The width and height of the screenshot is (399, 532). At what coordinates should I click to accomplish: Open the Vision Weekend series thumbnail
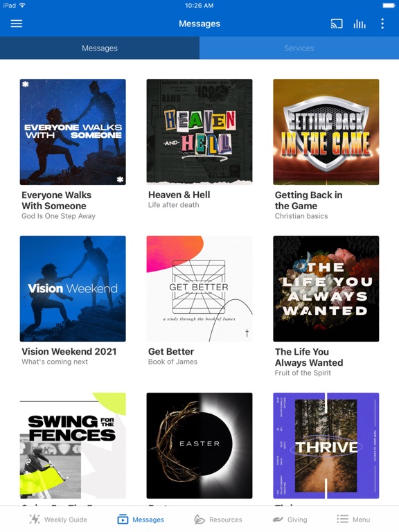pos(73,289)
